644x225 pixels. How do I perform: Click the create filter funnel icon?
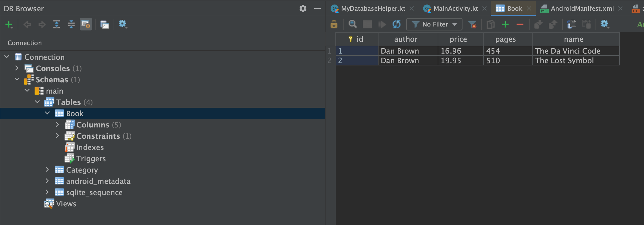[472, 25]
